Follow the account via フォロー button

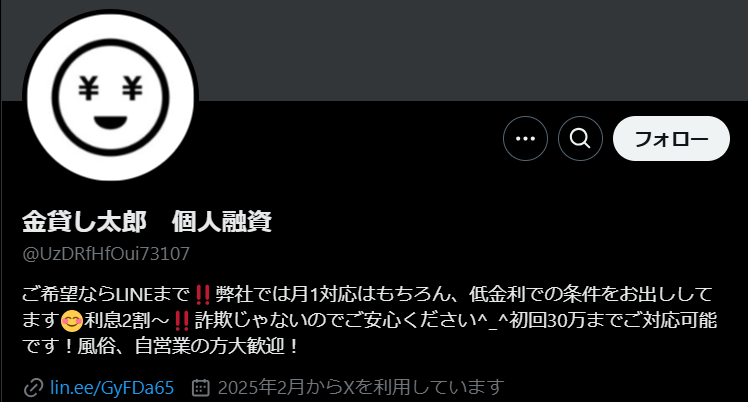coord(671,139)
